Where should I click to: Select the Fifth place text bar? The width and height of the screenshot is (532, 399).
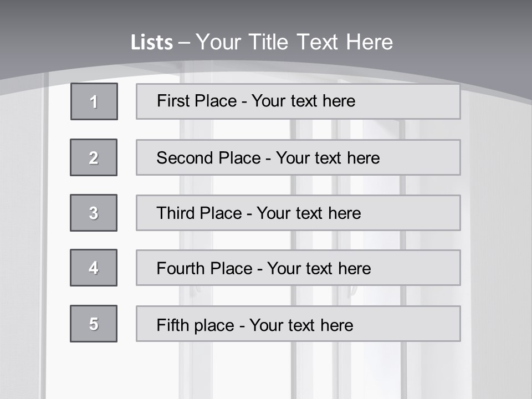tap(298, 324)
